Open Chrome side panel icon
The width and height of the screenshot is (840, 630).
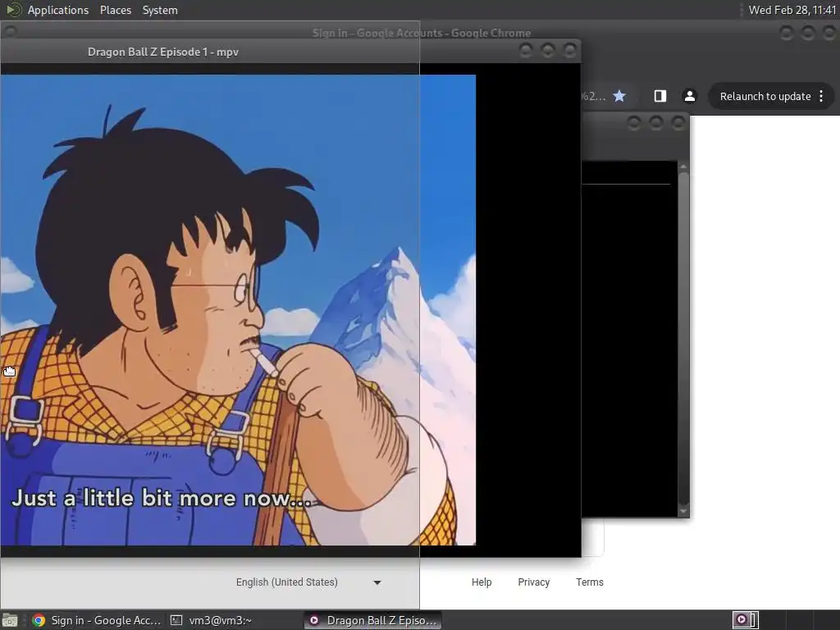(660, 96)
